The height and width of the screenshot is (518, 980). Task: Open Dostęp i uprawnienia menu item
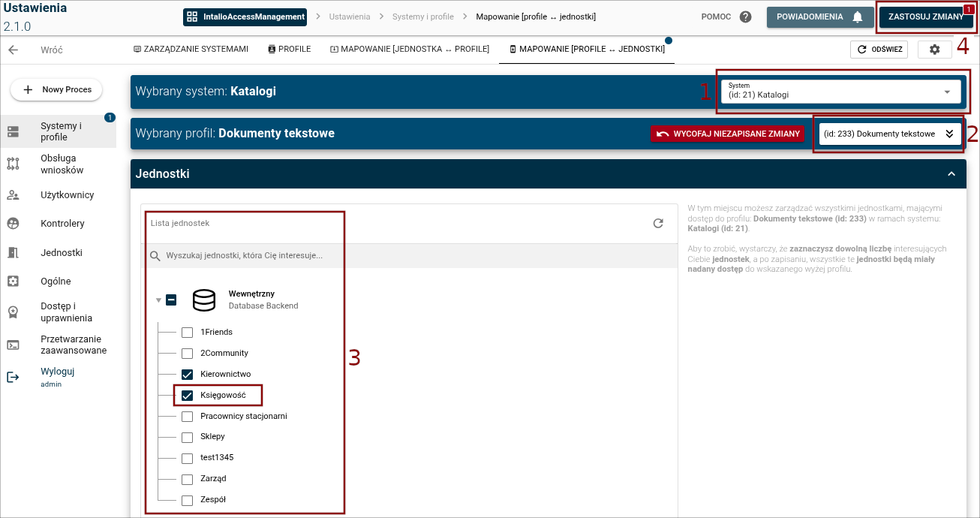click(x=59, y=312)
